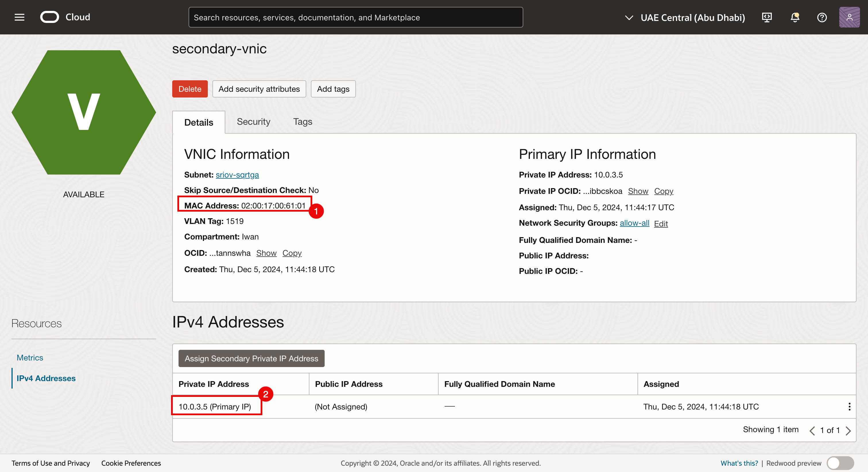Open the hamburger navigation menu
The image size is (868, 472).
tap(20, 17)
